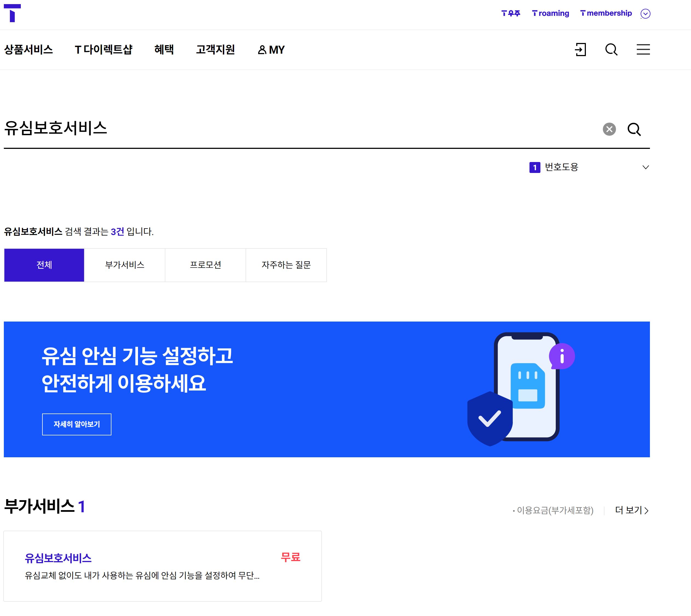691x616 pixels.
Task: Click 더 보기 chevron for 부가서비스
Action: tap(631, 510)
